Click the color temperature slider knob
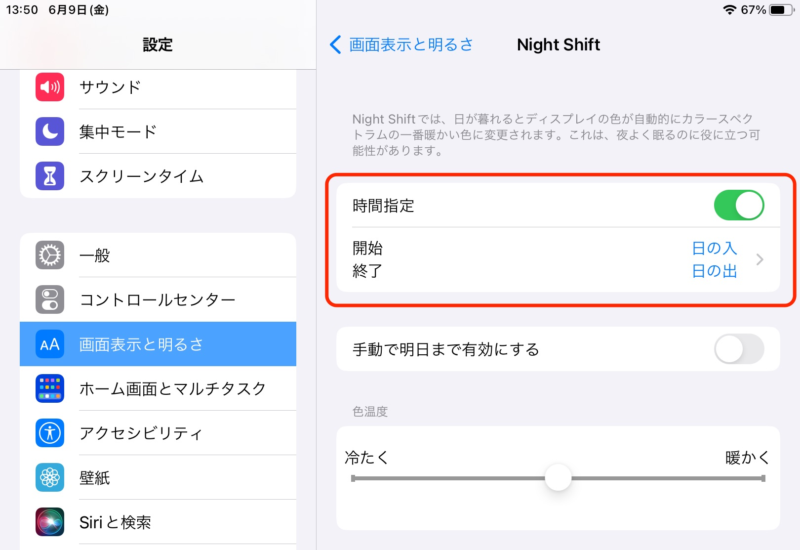Image resolution: width=800 pixels, height=550 pixels. pos(558,478)
